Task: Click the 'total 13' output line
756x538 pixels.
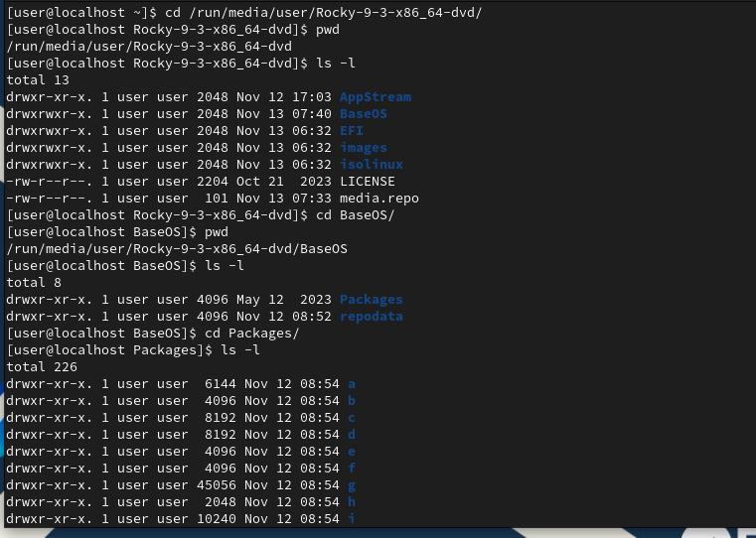Action: 38,80
